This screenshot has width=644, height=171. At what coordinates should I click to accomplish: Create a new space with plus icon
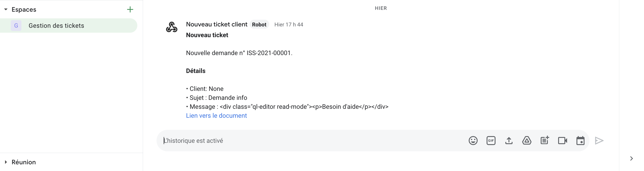click(x=130, y=10)
